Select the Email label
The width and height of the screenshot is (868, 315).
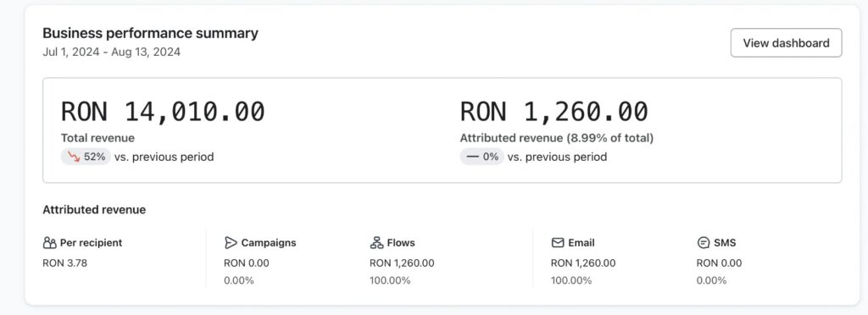coord(581,243)
